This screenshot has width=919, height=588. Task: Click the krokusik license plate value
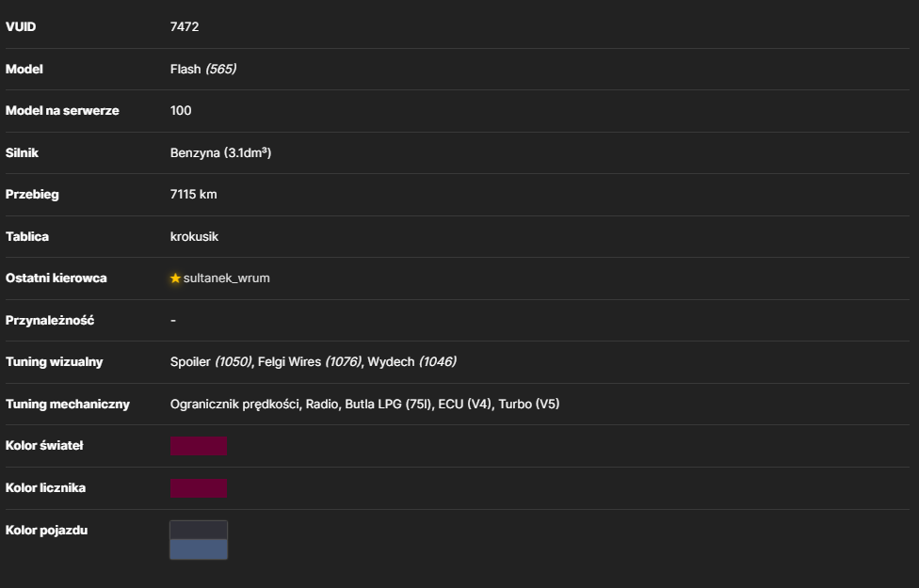(x=194, y=236)
